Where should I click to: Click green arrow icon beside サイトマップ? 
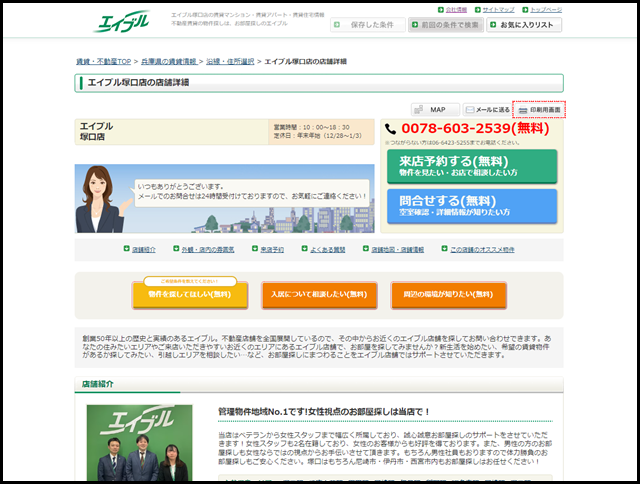tap(478, 10)
